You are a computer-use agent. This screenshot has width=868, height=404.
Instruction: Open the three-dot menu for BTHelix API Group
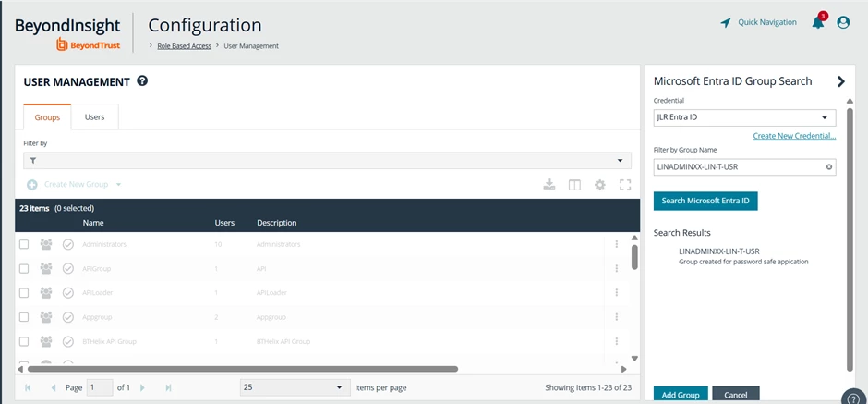point(616,341)
